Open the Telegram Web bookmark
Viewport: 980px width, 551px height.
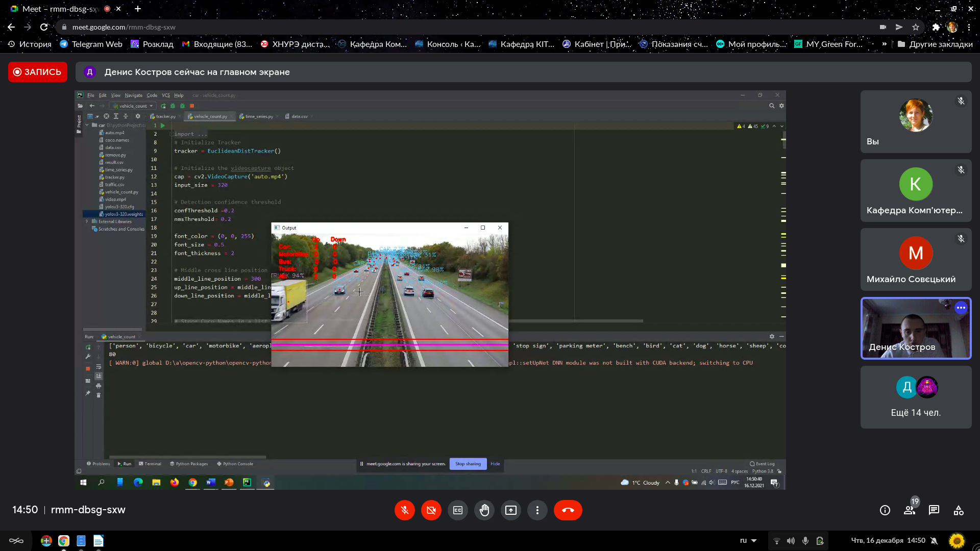tap(91, 44)
